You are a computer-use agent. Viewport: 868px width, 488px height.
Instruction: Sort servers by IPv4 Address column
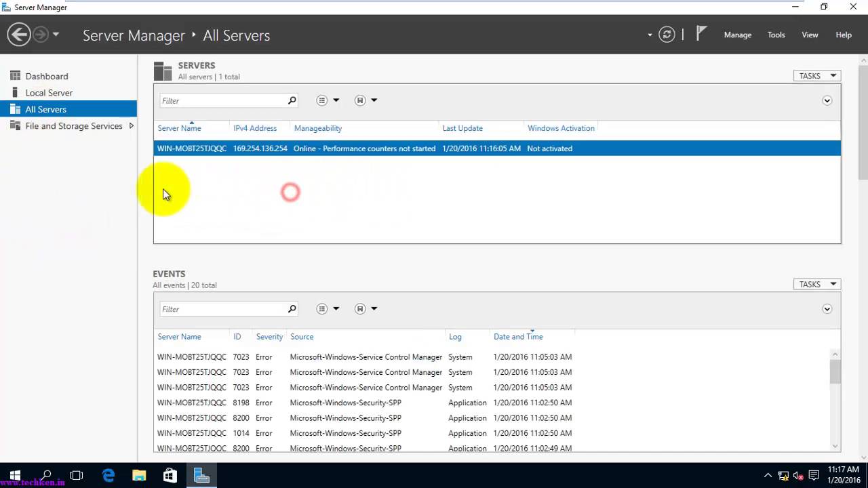pos(255,128)
